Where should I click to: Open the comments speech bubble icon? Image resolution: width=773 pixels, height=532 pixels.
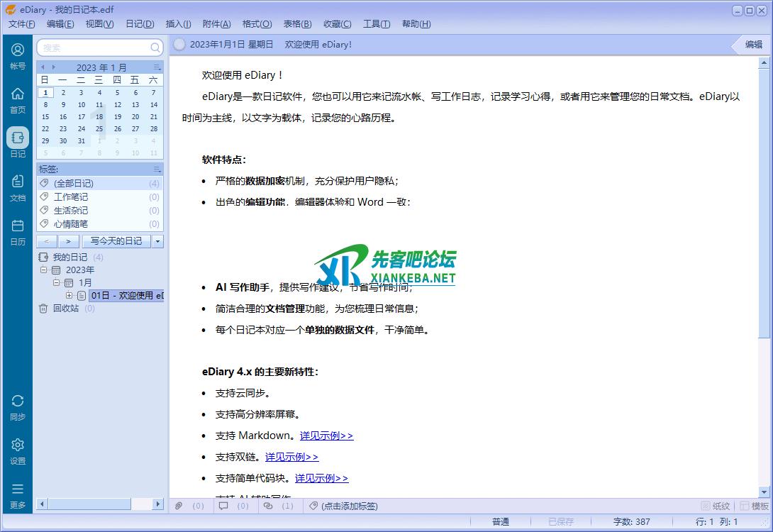pos(223,506)
